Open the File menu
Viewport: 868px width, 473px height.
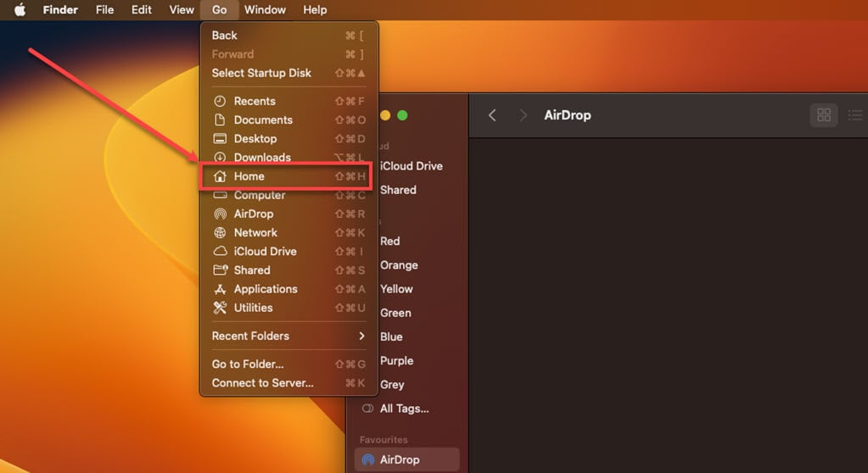tap(104, 10)
